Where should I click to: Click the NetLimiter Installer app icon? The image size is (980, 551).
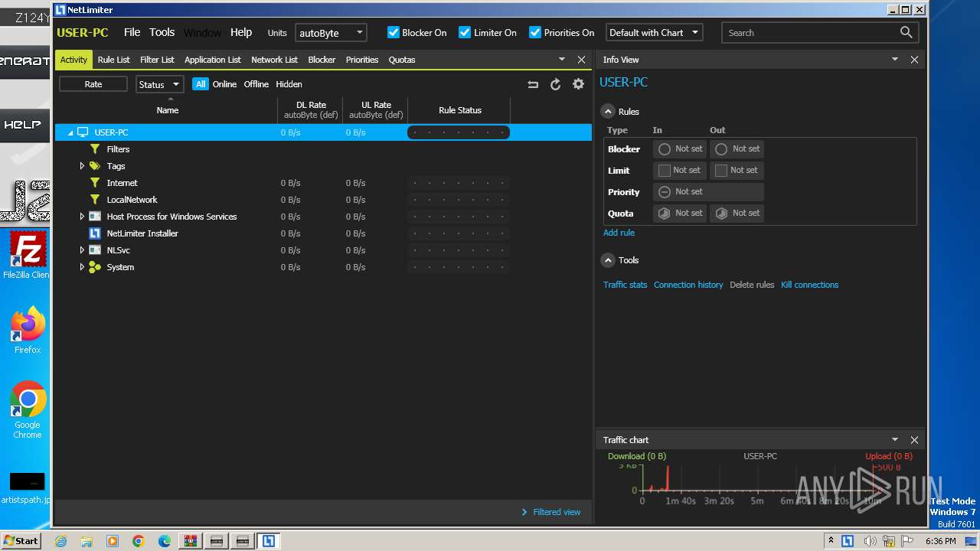95,233
